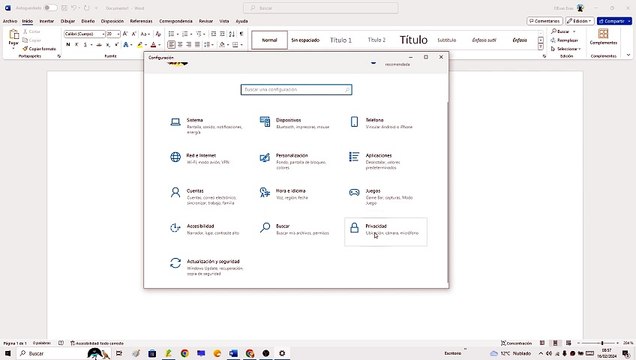Toggle left text alignment in Word
The height and width of the screenshot is (360, 636).
click(172, 45)
